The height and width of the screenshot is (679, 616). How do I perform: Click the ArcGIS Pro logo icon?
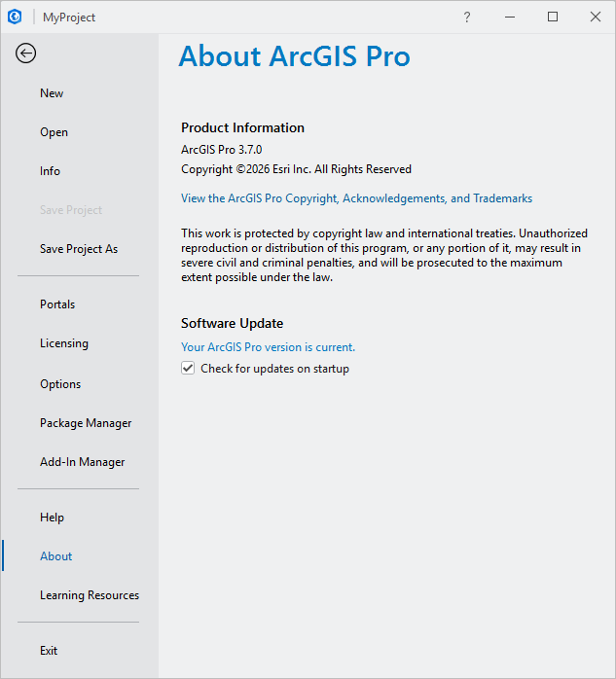(x=15, y=17)
